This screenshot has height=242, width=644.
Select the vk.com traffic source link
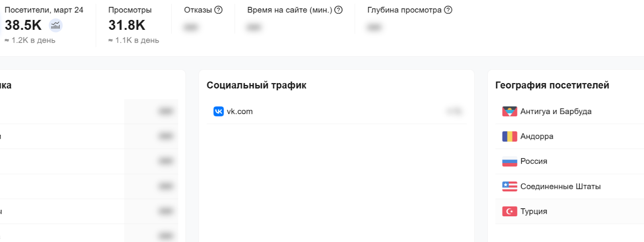click(240, 111)
